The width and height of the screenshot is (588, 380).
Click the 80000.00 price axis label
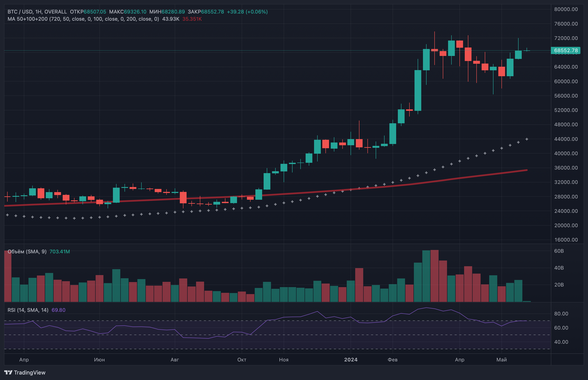[566, 9]
